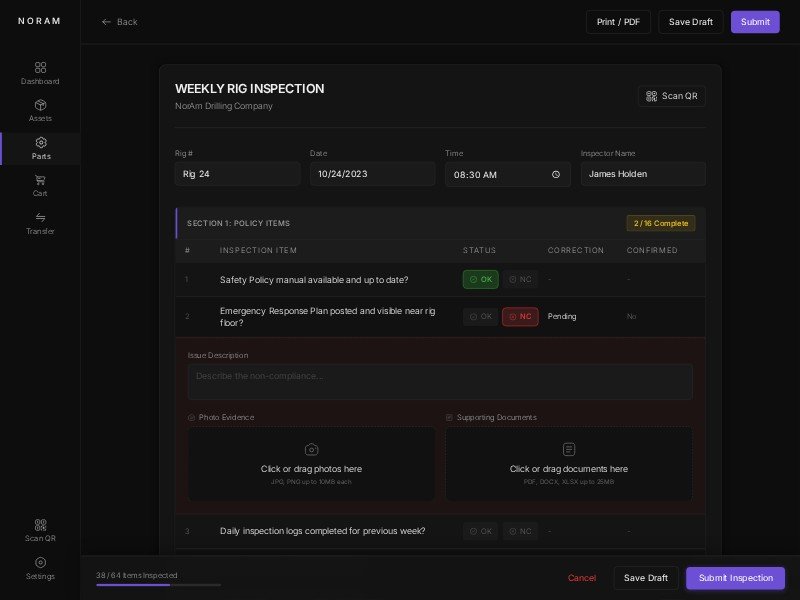800x600 pixels.
Task: Select the Parts sidebar icon
Action: coord(40,148)
